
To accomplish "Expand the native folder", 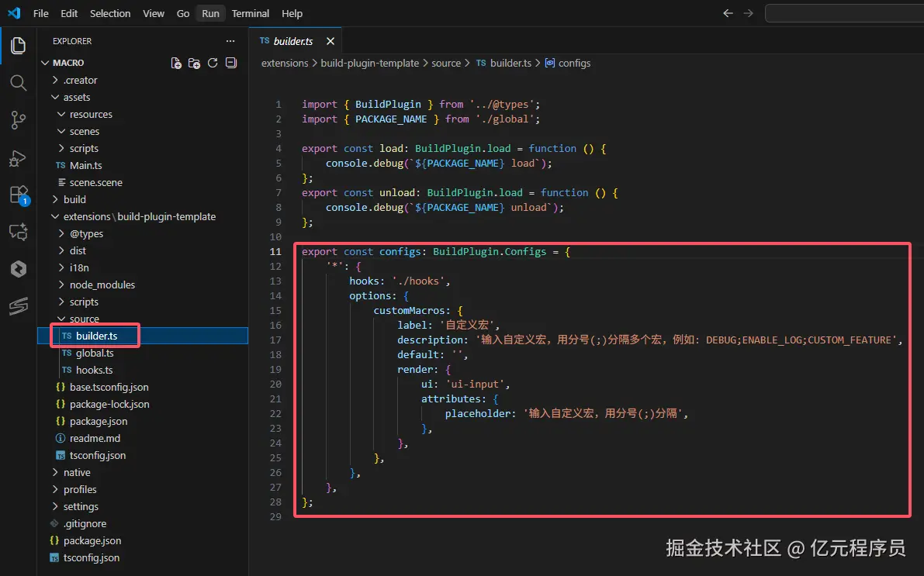I will (x=77, y=472).
